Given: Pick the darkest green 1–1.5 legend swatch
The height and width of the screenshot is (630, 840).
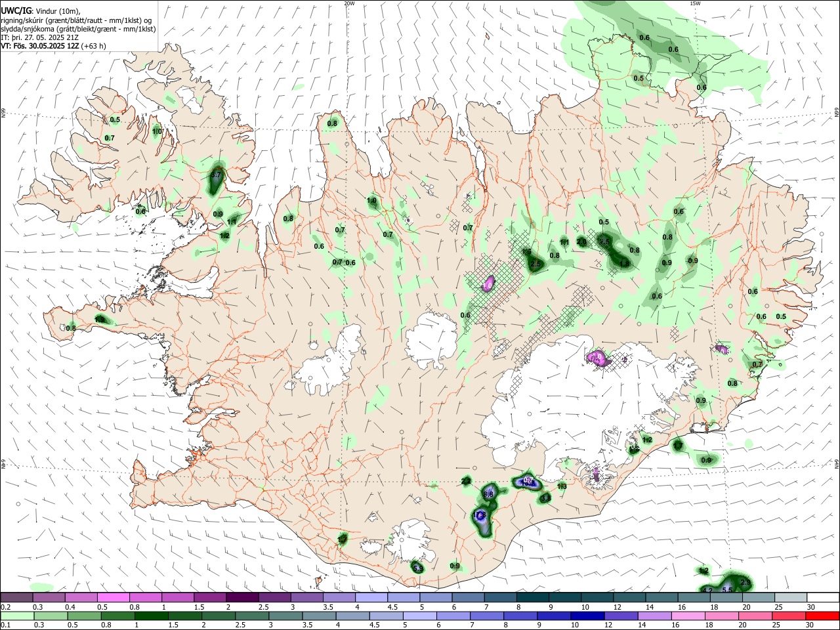Looking at the screenshot, I should tap(150, 616).
